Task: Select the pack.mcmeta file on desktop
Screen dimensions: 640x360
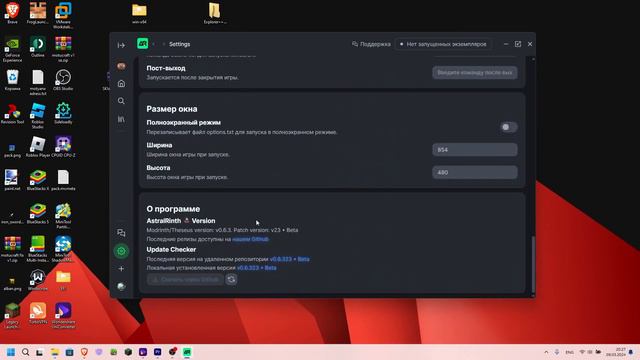Action: (63, 180)
